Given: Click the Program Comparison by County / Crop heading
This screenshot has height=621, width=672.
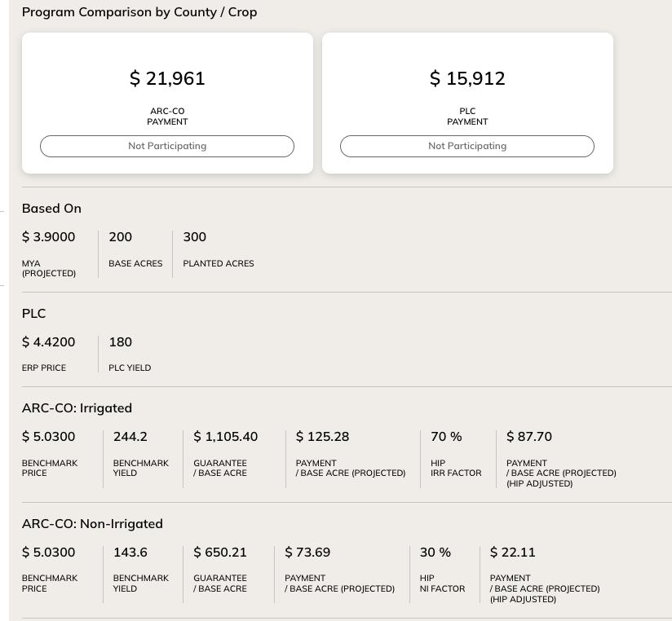Looking at the screenshot, I should [139, 12].
